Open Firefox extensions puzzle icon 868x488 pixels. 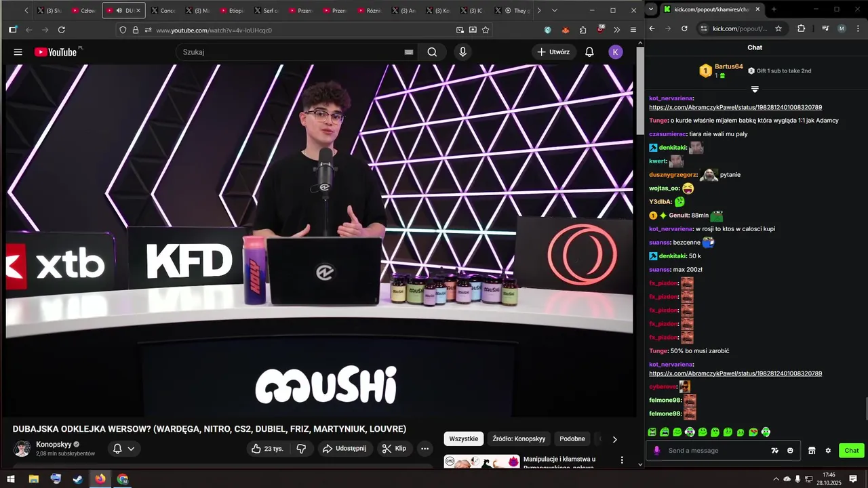pyautogui.click(x=583, y=30)
